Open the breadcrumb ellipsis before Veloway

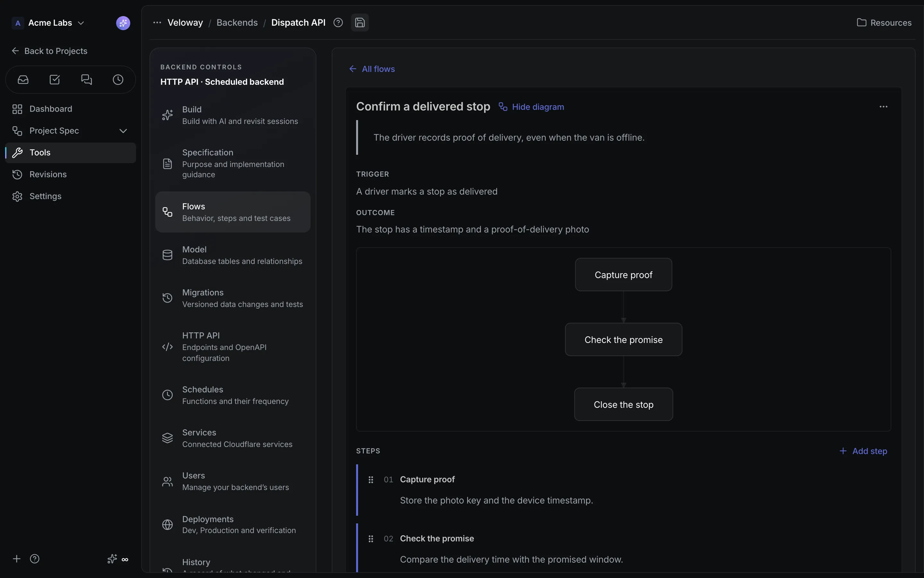[157, 22]
